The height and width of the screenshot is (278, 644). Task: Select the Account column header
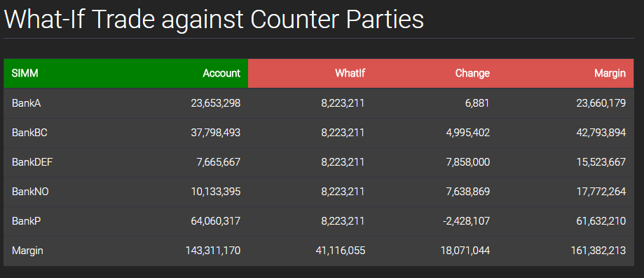[221, 74]
